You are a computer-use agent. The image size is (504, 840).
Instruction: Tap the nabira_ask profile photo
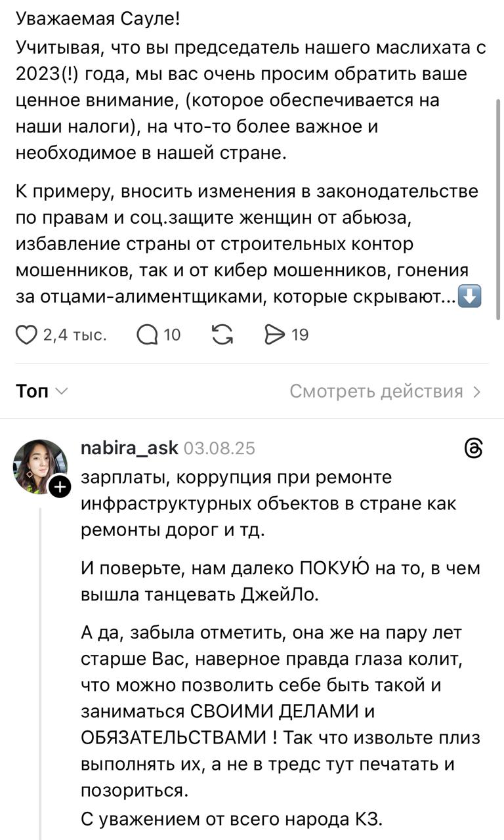pyautogui.click(x=39, y=466)
